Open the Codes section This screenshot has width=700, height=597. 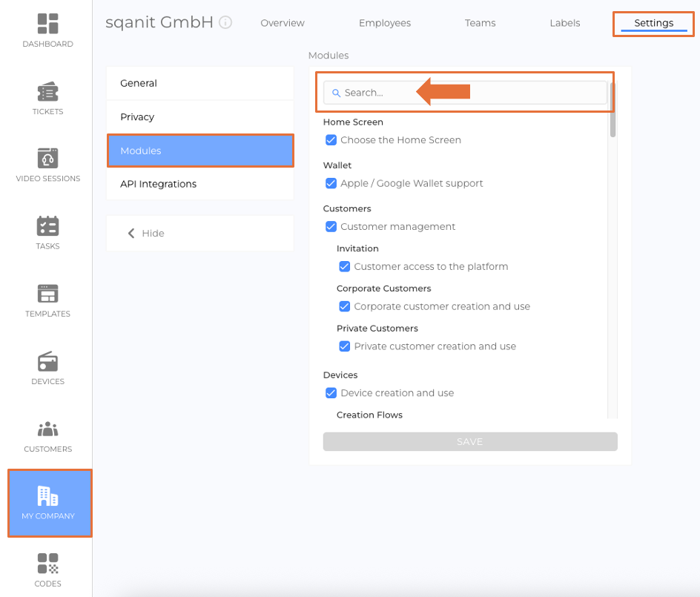point(47,567)
